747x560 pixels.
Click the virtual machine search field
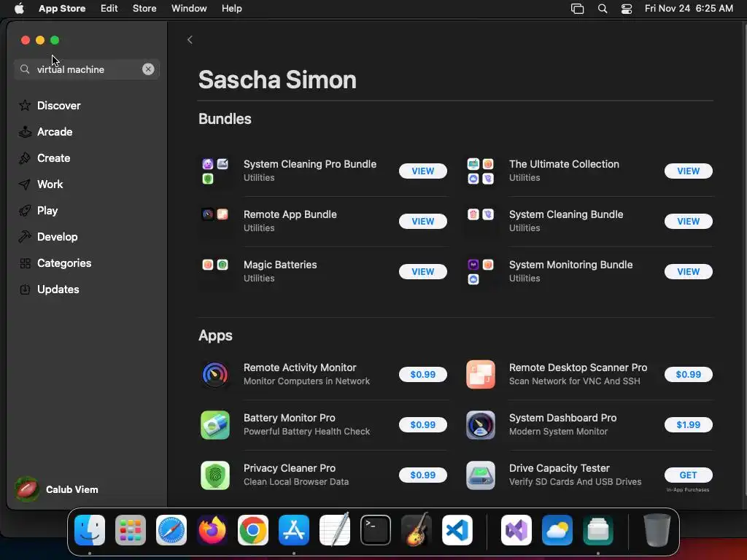(x=87, y=69)
